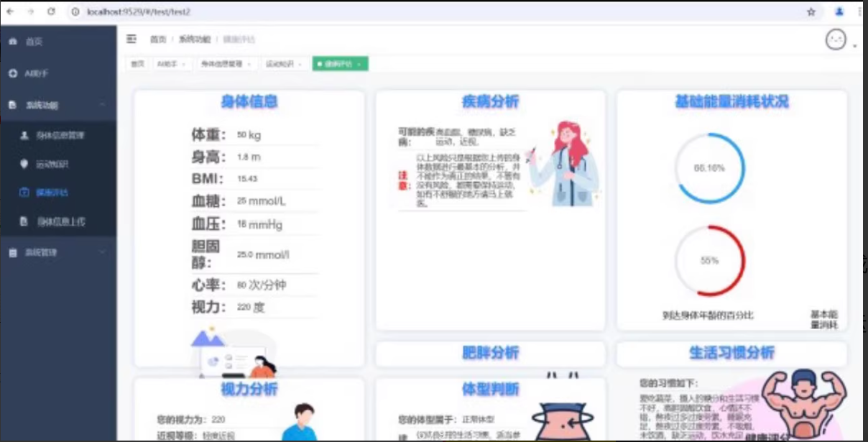The height and width of the screenshot is (442, 868).
Task: Close the AI助手 tab with its x
Action: click(183, 65)
